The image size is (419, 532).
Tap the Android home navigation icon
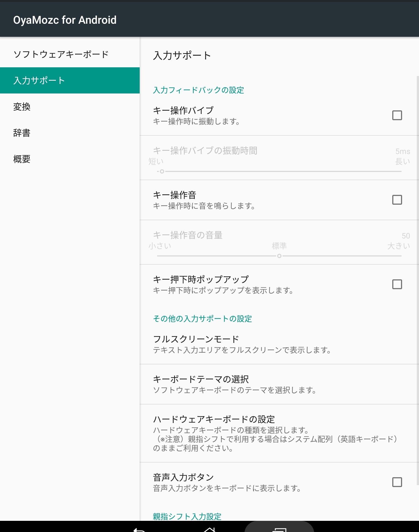(209, 530)
